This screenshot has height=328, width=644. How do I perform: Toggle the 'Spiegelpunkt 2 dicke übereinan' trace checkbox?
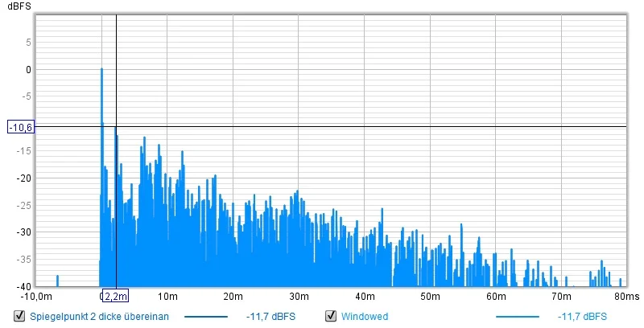point(19,316)
